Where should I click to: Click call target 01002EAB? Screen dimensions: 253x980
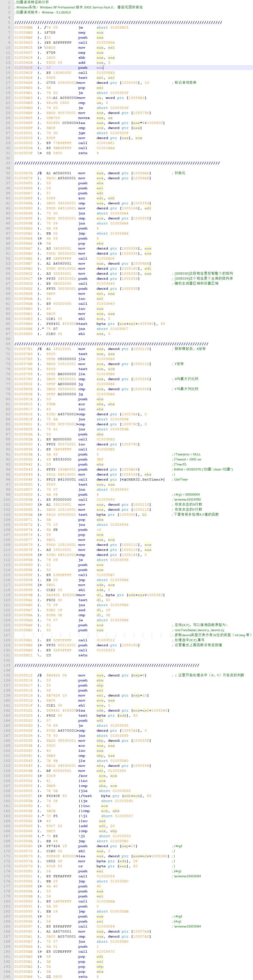pyautogui.click(x=106, y=901)
